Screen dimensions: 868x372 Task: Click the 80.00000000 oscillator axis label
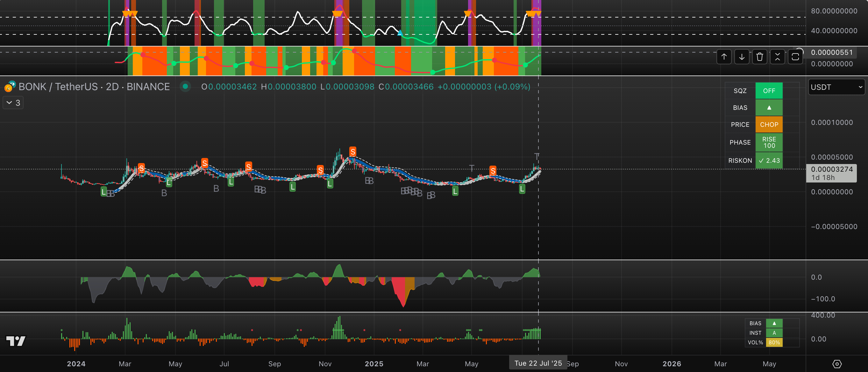click(x=834, y=11)
